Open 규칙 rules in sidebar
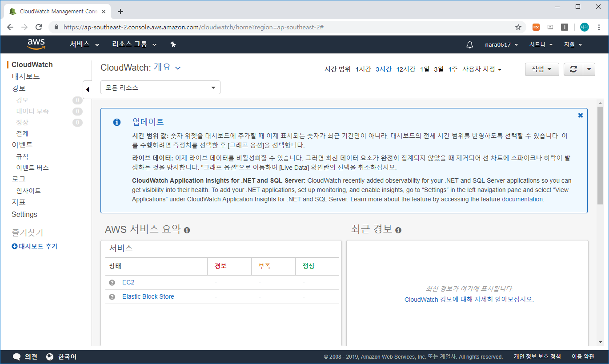 pyautogui.click(x=22, y=156)
